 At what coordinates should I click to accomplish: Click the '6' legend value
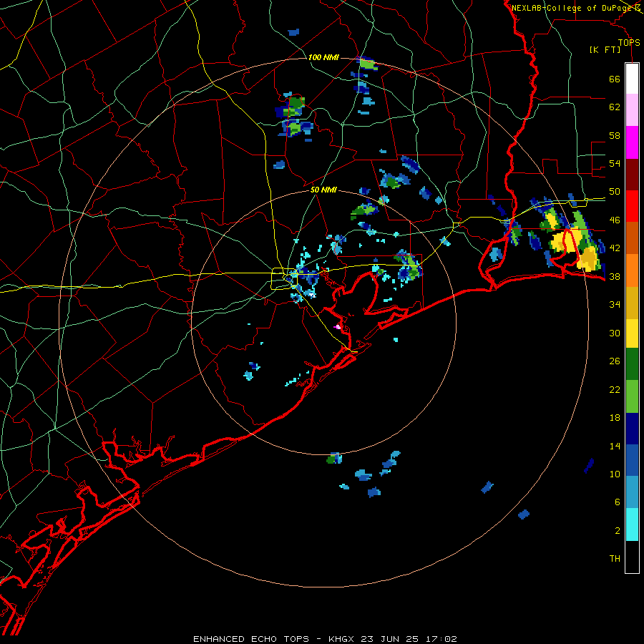(x=617, y=502)
